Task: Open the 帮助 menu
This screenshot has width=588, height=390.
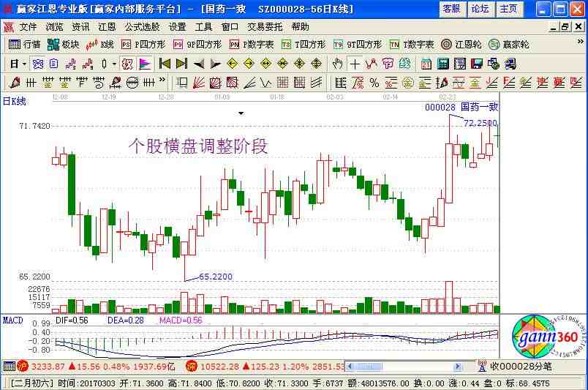Action: (x=301, y=27)
